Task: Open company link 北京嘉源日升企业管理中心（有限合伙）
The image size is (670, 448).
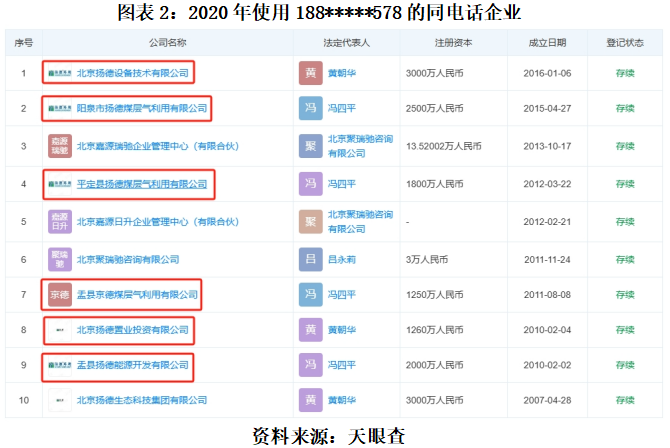Action: [x=158, y=222]
